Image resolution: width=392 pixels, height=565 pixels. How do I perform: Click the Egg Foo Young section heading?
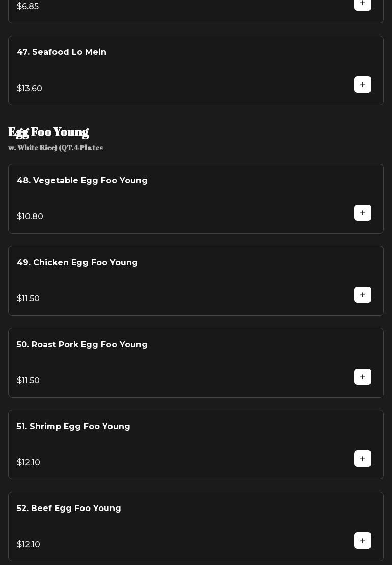point(49,132)
